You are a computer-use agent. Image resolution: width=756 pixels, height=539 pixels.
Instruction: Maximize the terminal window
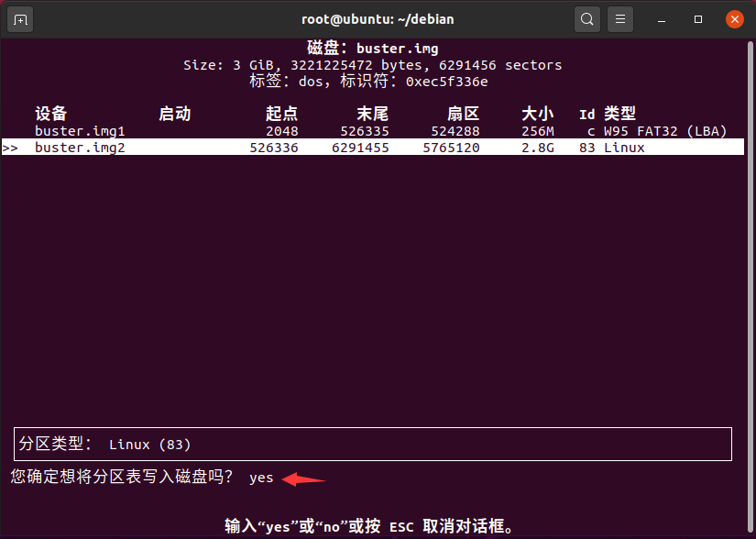[698, 19]
